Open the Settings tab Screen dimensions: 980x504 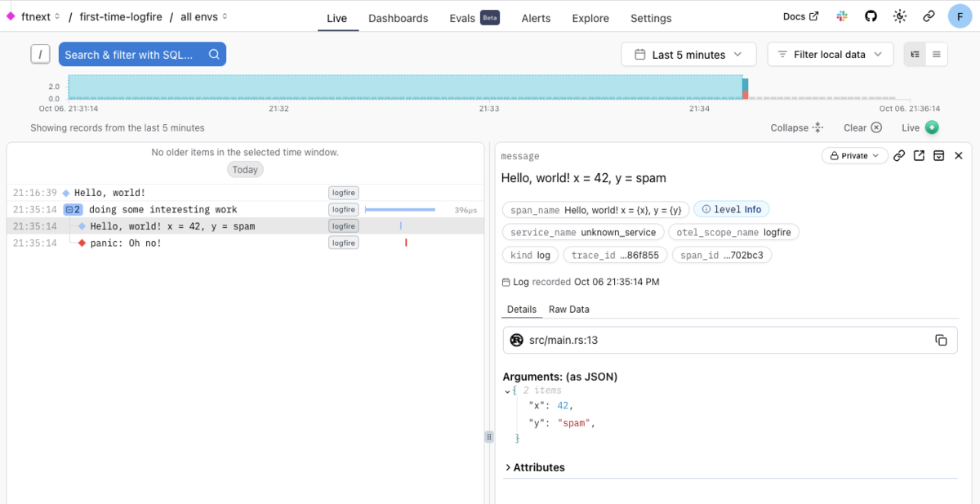point(651,18)
